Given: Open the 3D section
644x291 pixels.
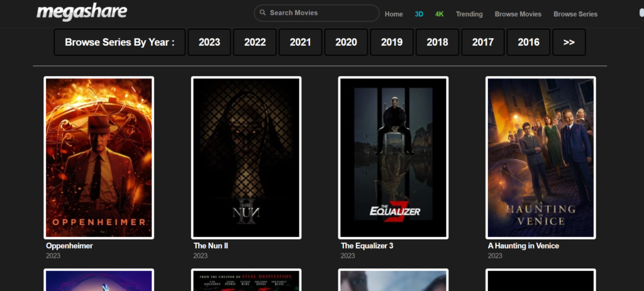Looking at the screenshot, I should (x=419, y=14).
